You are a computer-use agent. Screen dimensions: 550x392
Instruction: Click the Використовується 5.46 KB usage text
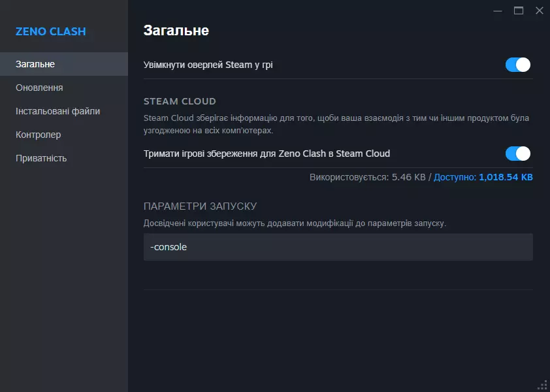coord(368,177)
